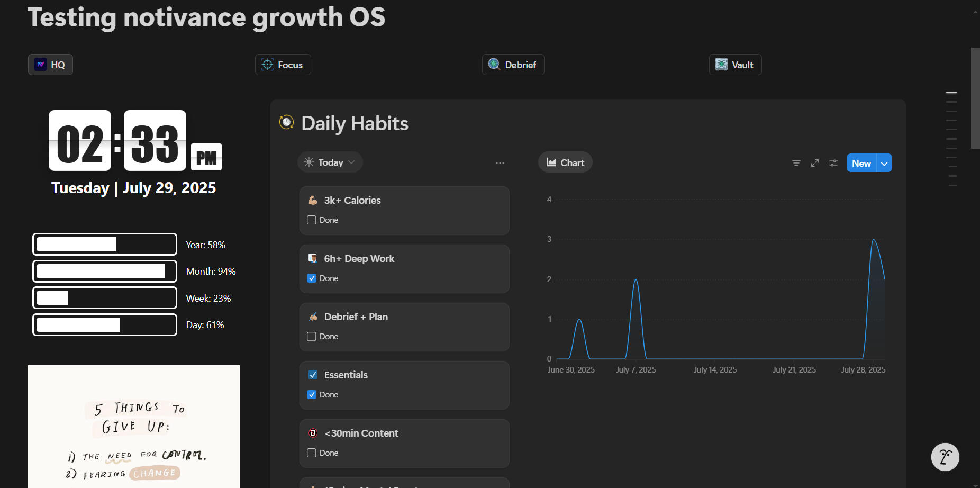
Task: Select the Chart view tab
Action: (x=565, y=163)
